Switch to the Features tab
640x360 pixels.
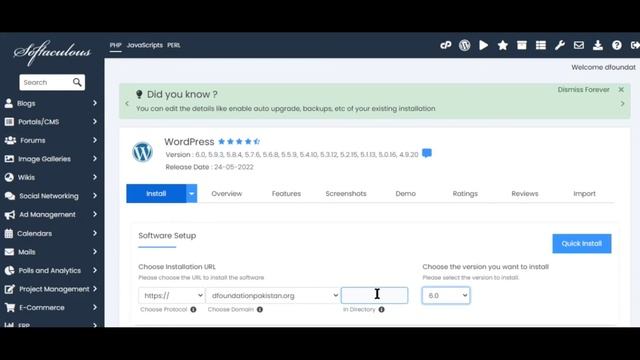[x=286, y=194]
